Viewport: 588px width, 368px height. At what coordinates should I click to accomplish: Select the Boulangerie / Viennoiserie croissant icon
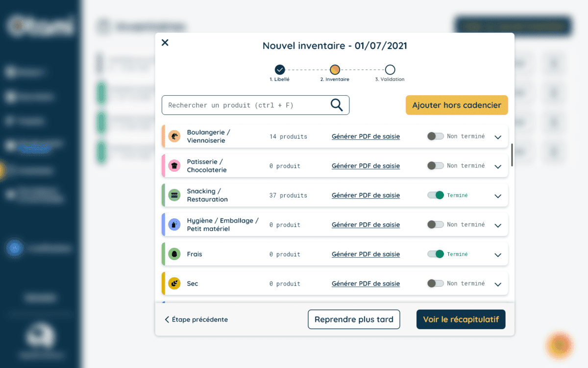coord(174,136)
